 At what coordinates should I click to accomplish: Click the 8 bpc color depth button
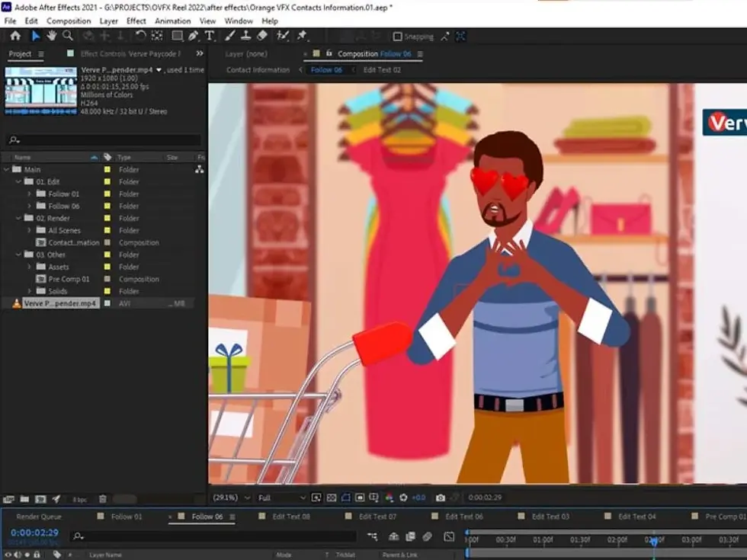(80, 500)
